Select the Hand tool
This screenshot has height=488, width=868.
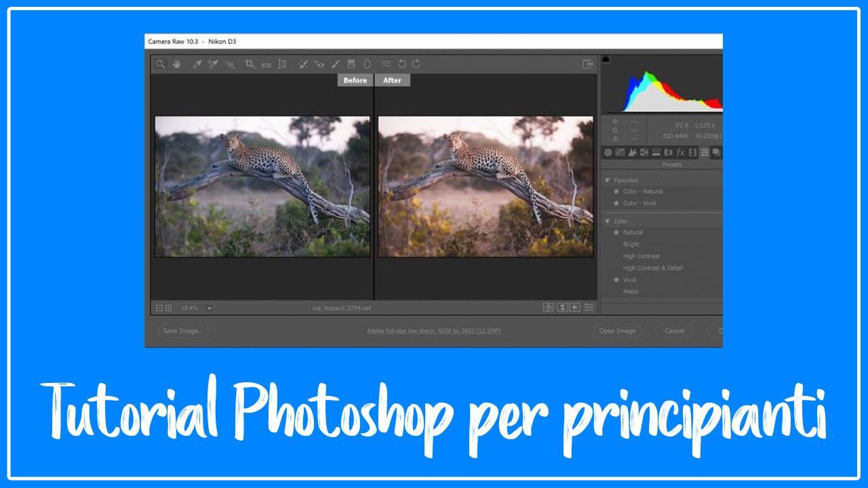coord(176,64)
